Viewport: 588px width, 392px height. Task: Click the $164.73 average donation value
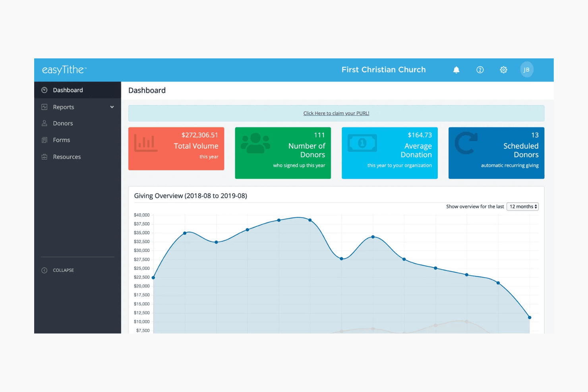click(x=420, y=135)
